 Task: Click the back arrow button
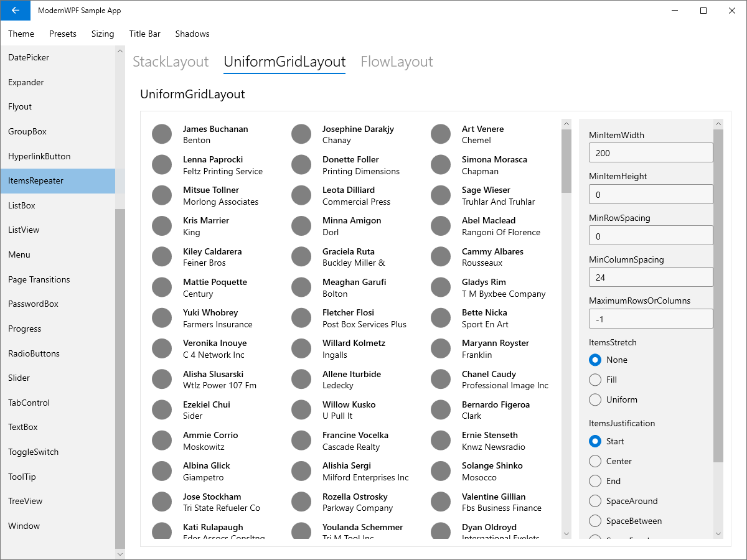click(x=15, y=11)
